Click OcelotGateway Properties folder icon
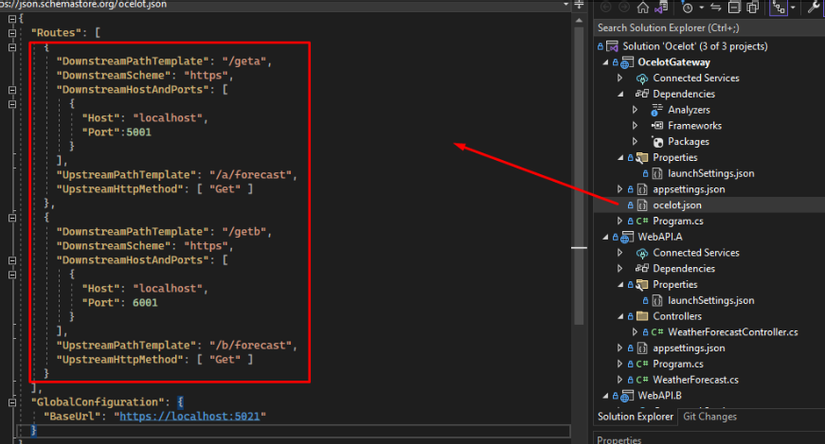This screenshot has height=444, width=825. pos(642,157)
